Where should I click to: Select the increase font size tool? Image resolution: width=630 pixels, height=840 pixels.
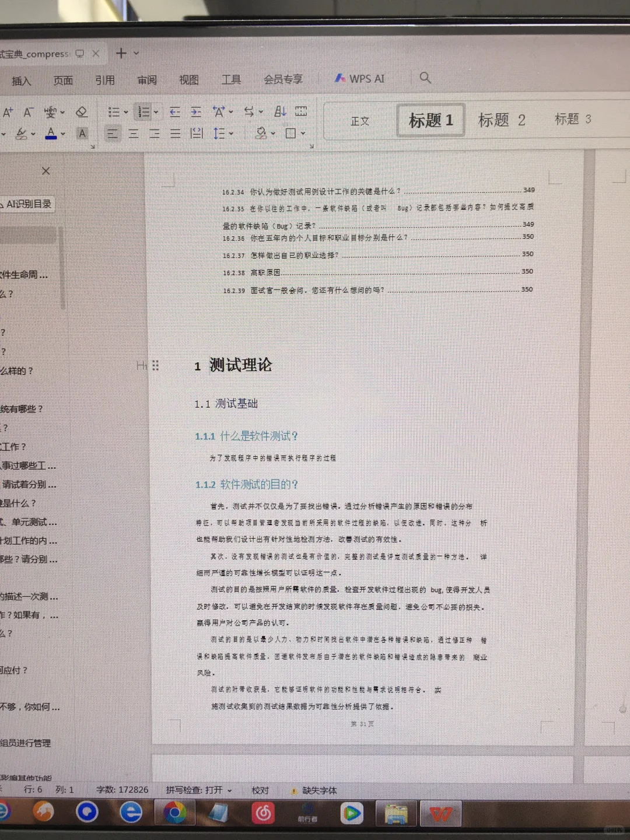tap(8, 113)
